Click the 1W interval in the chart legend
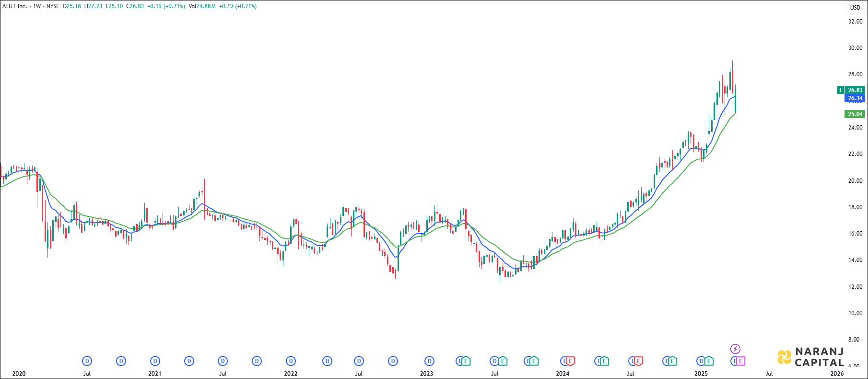868x379 pixels. click(x=37, y=6)
